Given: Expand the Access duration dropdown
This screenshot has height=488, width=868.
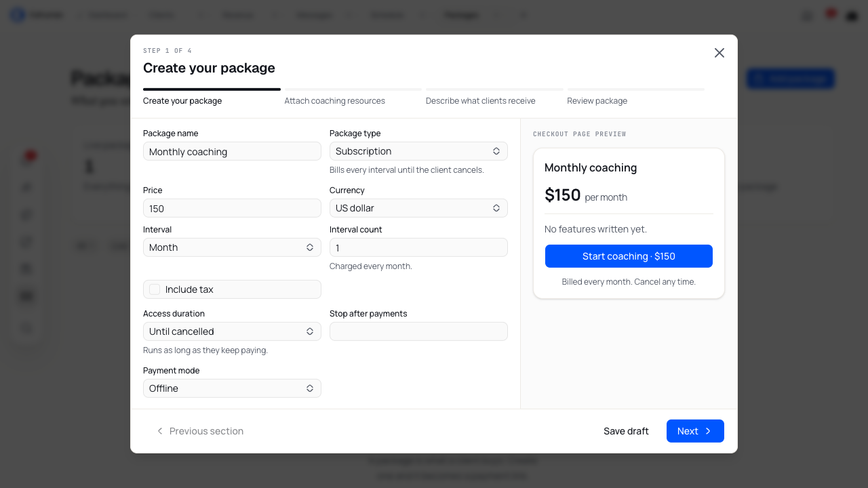Looking at the screenshot, I should (x=232, y=331).
